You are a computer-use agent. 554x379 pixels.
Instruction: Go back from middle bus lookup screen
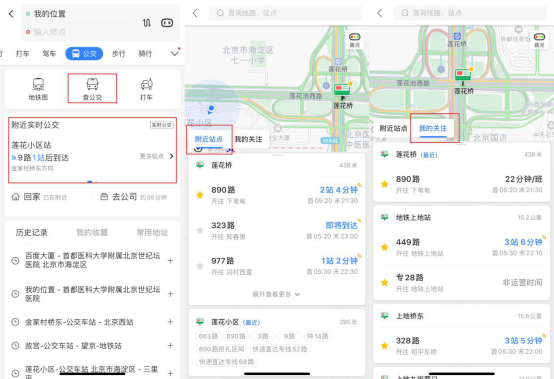point(195,13)
